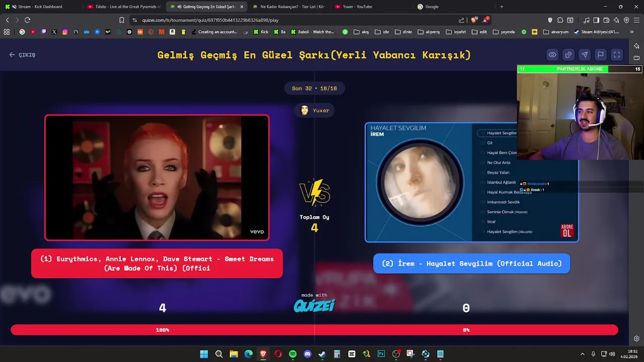Expand the izle bookmarks folder
This screenshot has height=362, width=644.
point(382,32)
